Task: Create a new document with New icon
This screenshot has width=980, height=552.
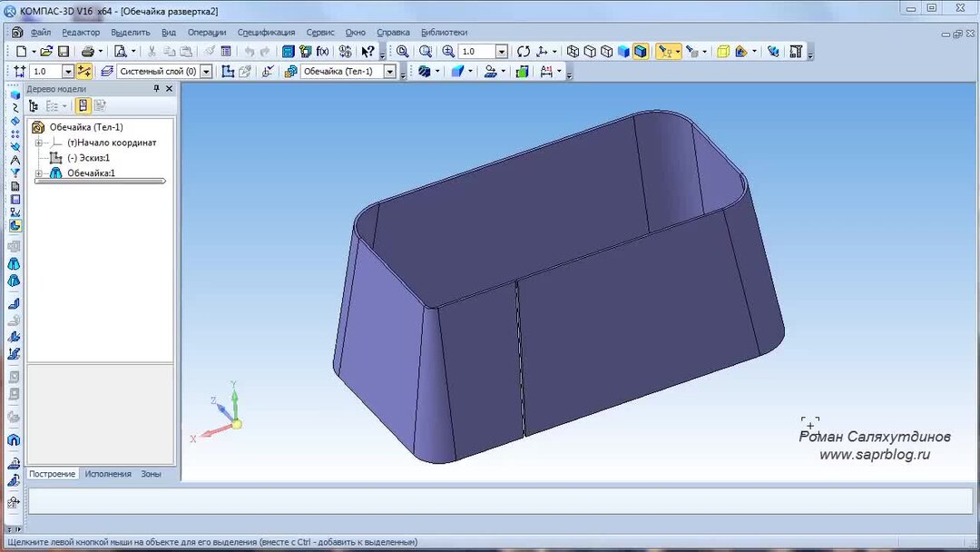Action: [x=21, y=52]
